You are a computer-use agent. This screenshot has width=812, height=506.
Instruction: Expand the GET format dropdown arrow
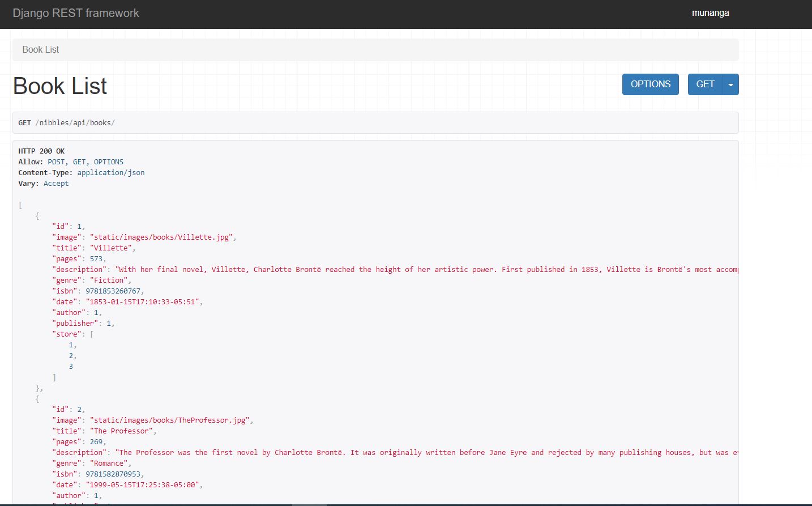[x=730, y=84]
